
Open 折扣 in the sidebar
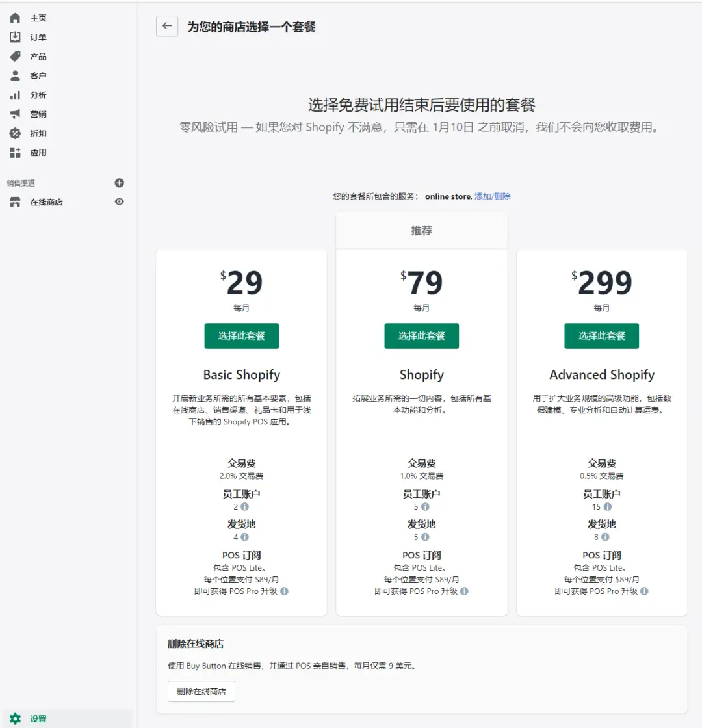point(38,134)
